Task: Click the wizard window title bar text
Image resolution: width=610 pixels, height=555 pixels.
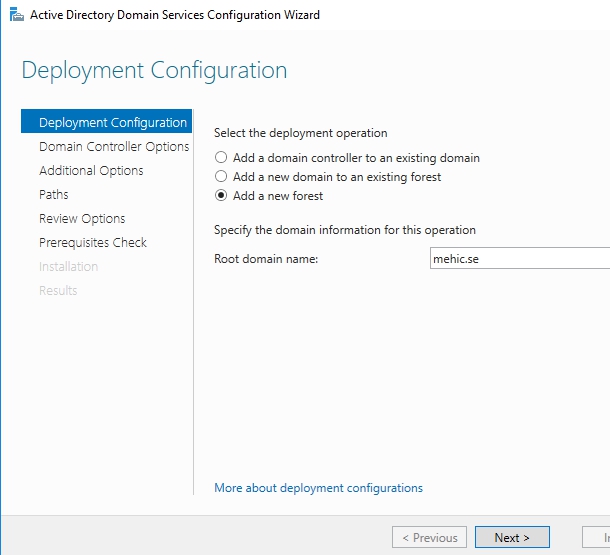Action: tap(175, 15)
